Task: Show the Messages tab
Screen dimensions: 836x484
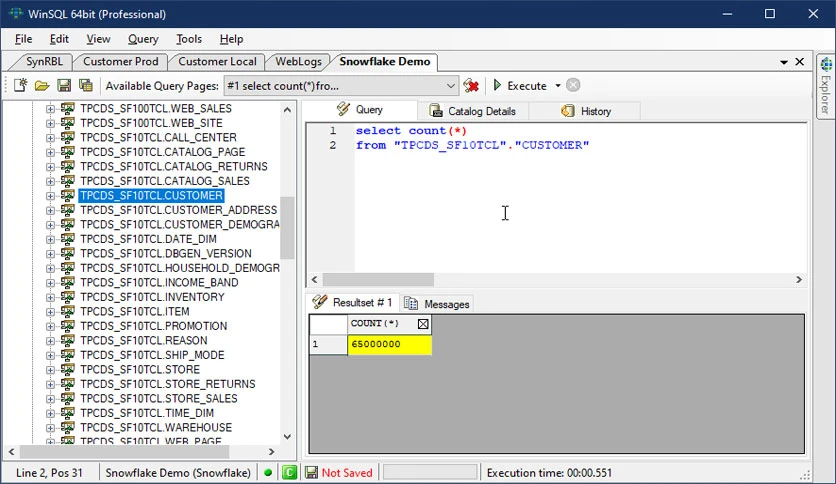Action: (437, 304)
